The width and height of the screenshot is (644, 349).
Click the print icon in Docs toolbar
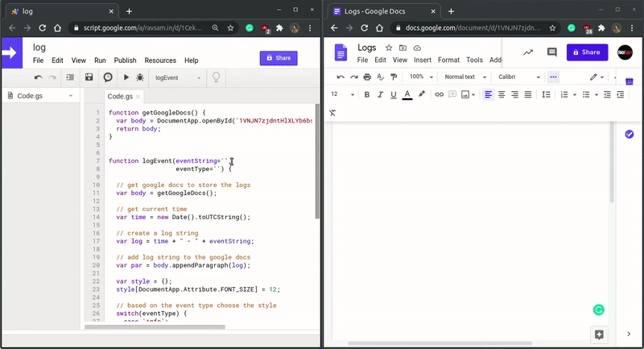(x=367, y=77)
